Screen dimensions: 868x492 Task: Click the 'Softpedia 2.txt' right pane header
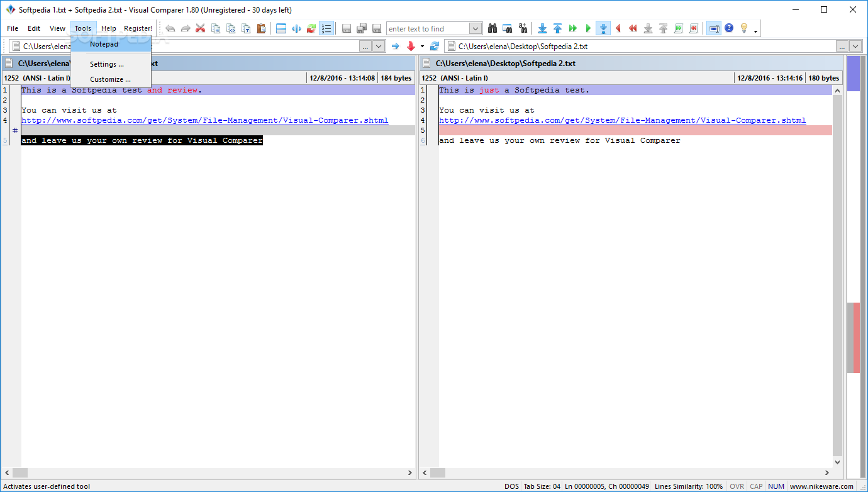[631, 64]
